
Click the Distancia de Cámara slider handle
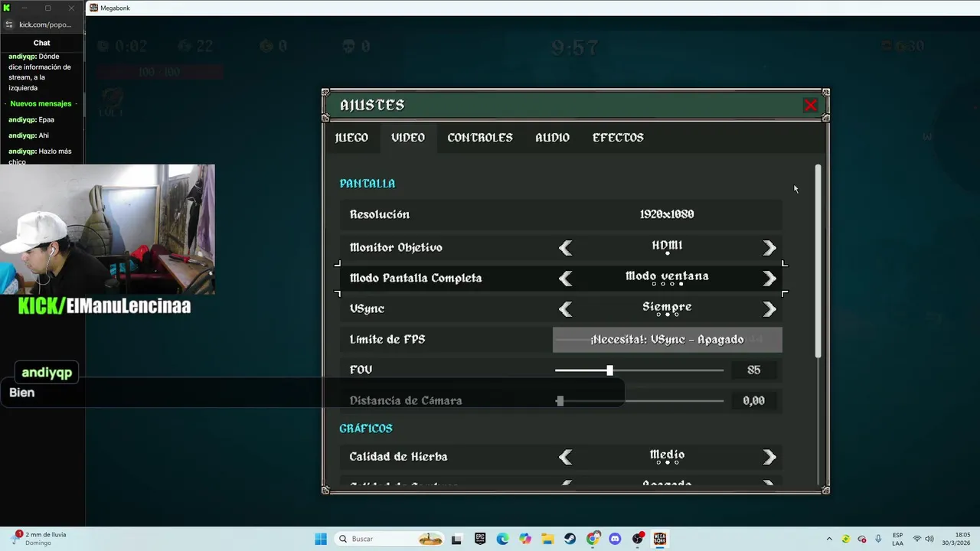point(560,401)
